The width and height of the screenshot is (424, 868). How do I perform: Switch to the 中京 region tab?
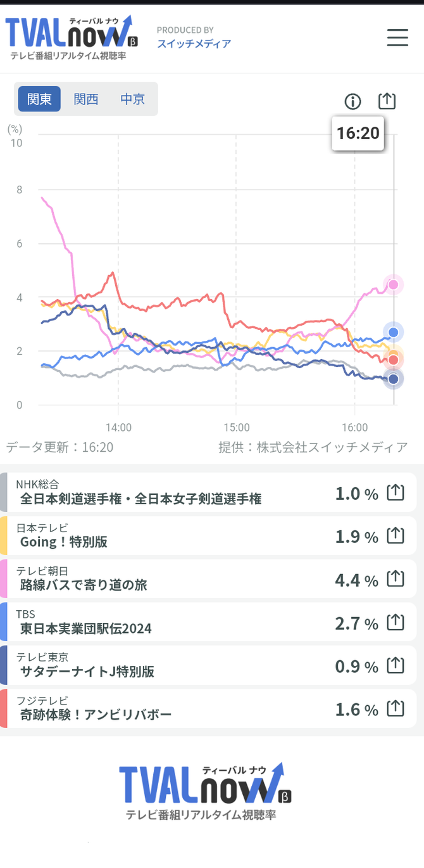132,99
